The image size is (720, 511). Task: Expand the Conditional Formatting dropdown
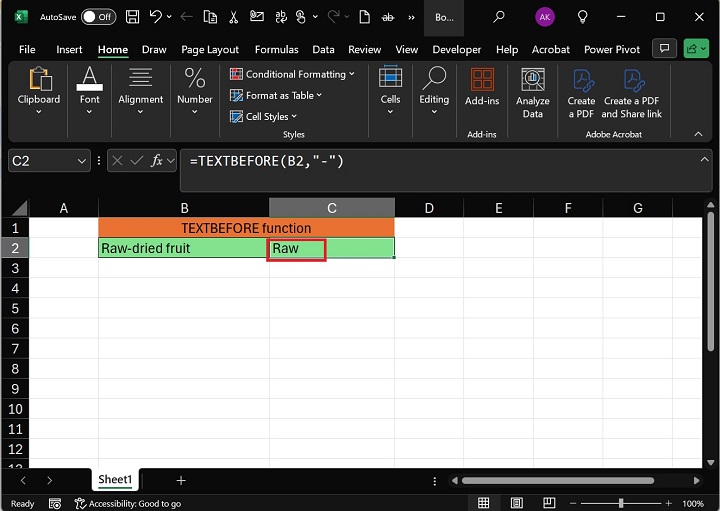pyautogui.click(x=295, y=74)
